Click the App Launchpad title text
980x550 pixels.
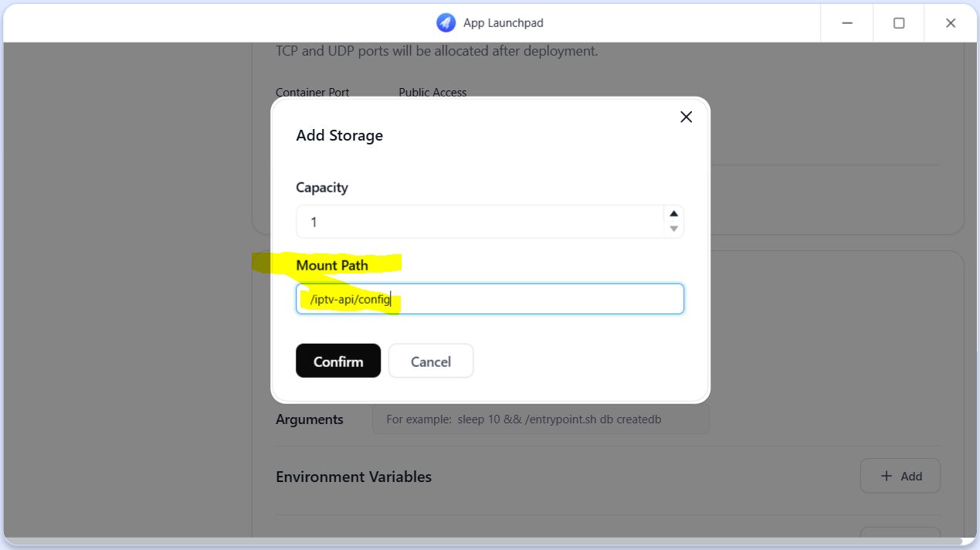503,23
